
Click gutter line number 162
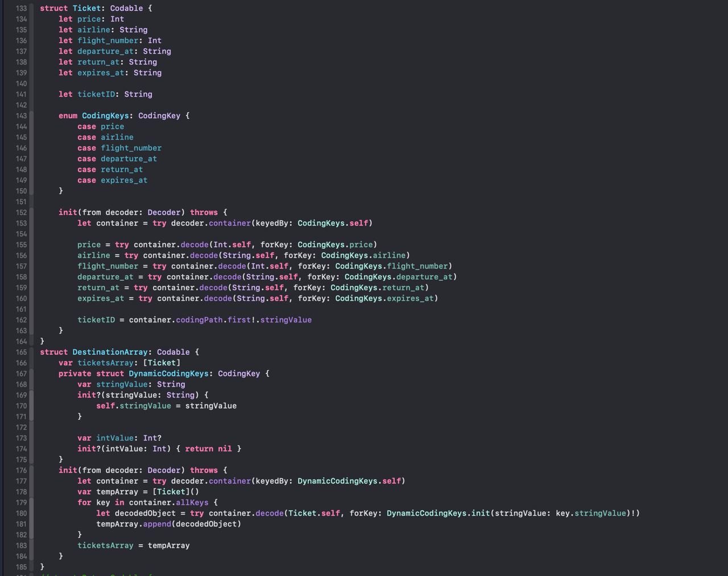click(x=21, y=320)
